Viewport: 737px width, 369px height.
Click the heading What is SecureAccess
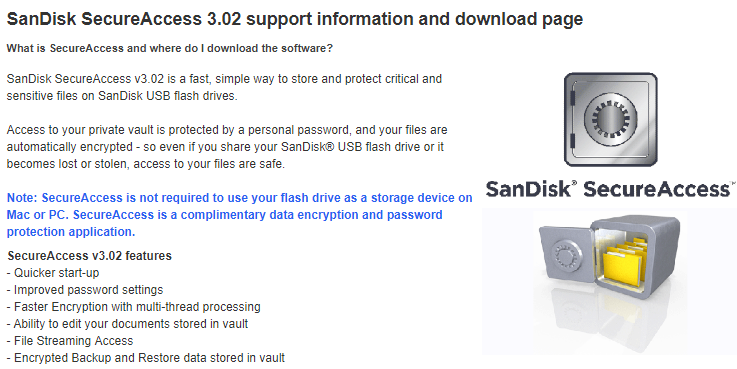coord(170,48)
